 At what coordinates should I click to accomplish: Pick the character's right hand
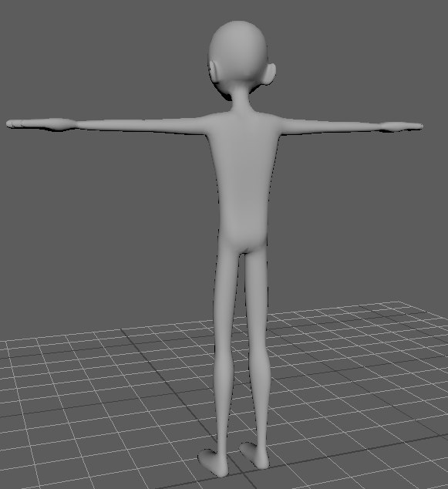[401, 126]
